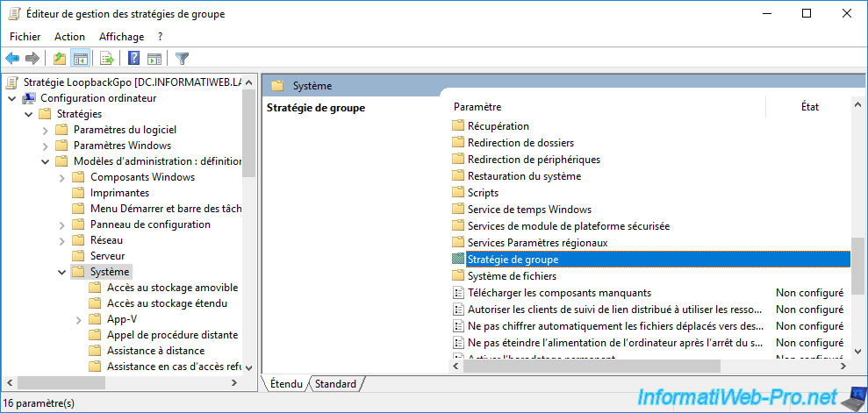
Task: Open the Fichier menu
Action: point(25,37)
